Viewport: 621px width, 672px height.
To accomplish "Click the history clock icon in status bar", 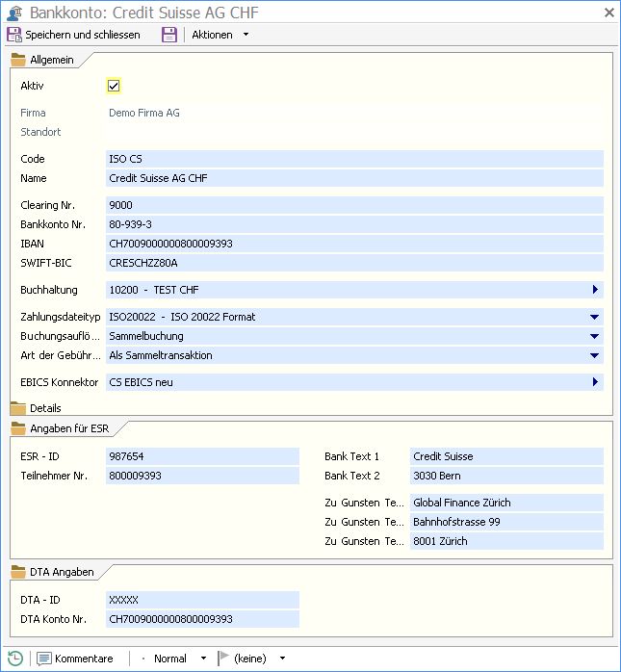I will (x=15, y=659).
